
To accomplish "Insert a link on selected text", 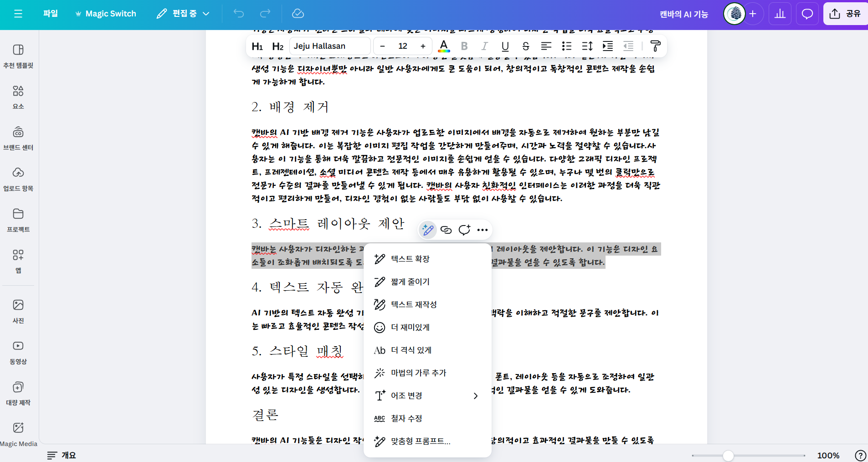I will coord(446,230).
